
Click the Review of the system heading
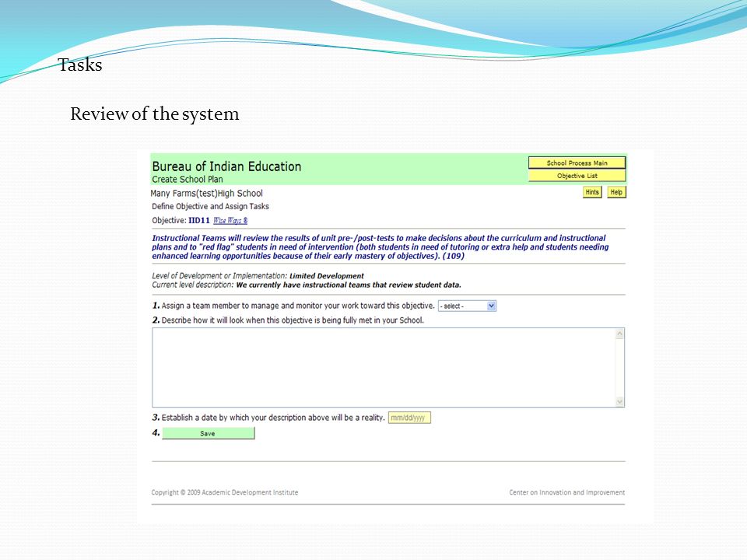point(155,114)
